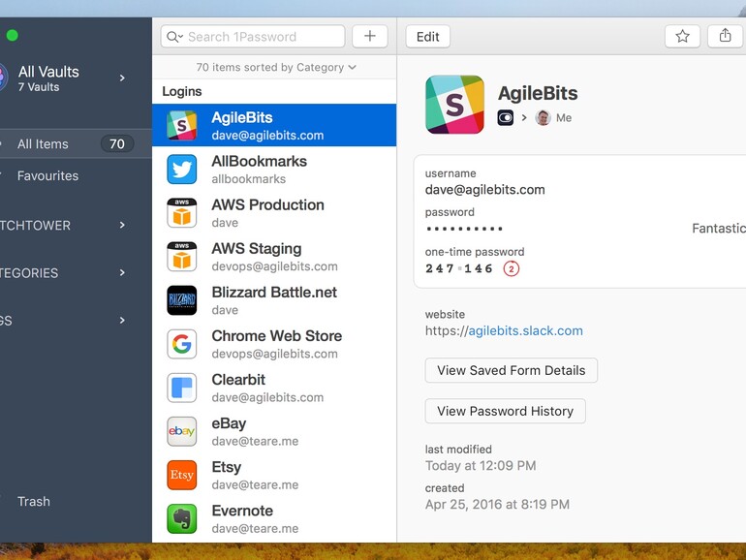The image size is (746, 560).
Task: Select eBay login entry
Action: (274, 431)
